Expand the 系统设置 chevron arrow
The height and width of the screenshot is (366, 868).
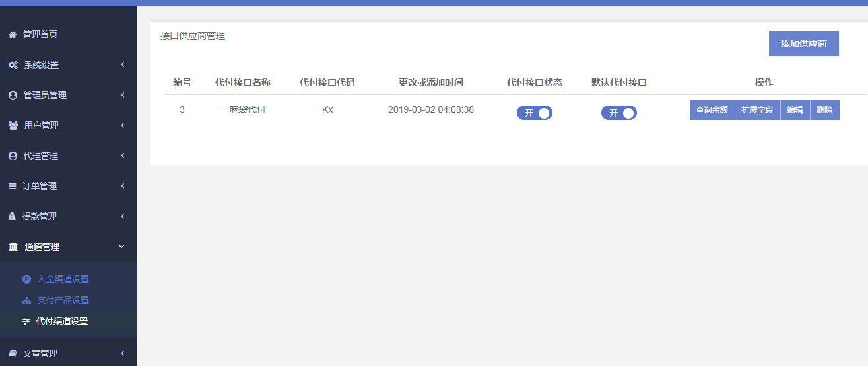click(123, 65)
